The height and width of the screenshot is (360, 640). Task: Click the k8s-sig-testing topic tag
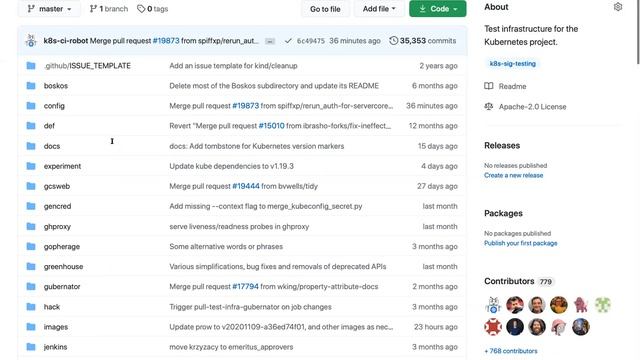pos(512,64)
